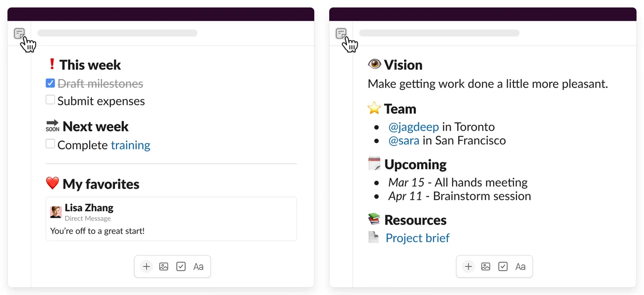Click the plus icon in left canvas toolbar

tap(146, 267)
